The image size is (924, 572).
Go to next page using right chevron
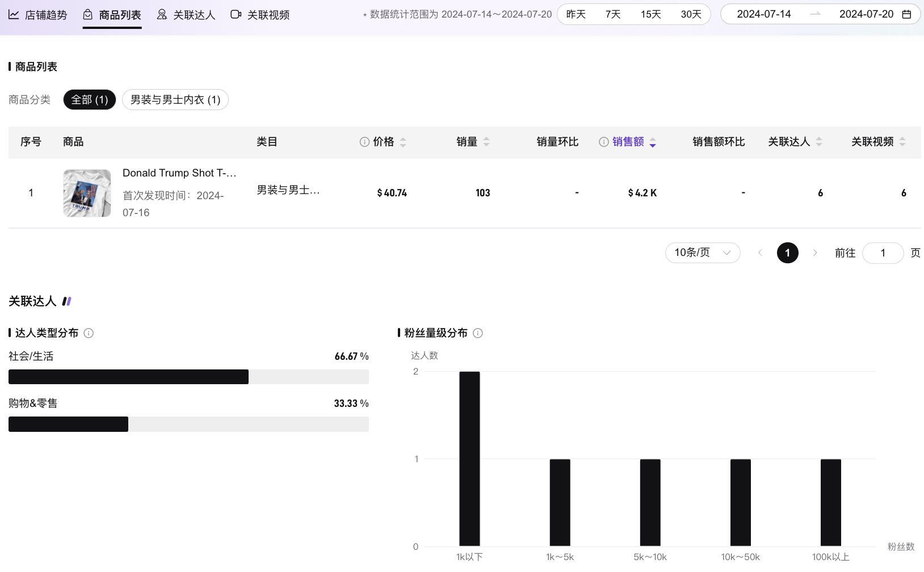815,253
